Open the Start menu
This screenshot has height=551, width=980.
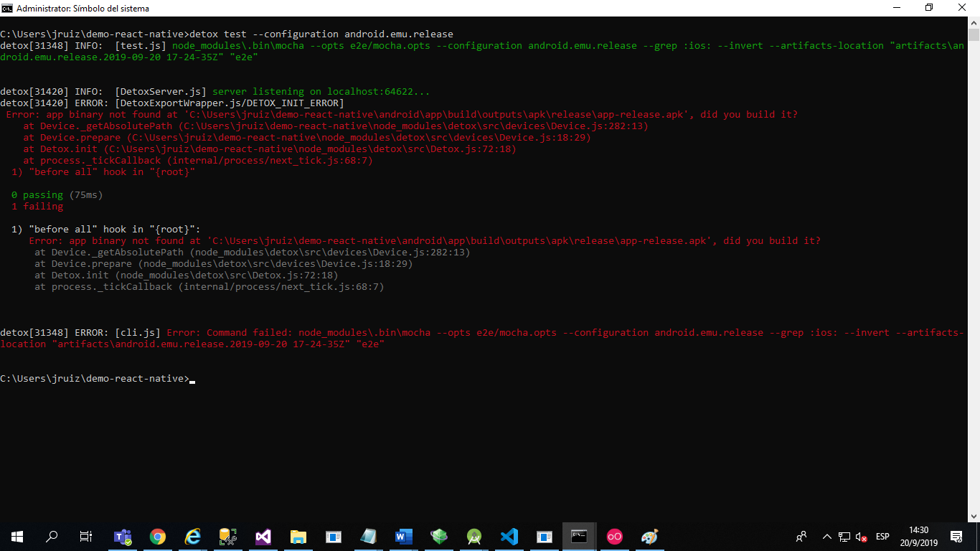17,537
